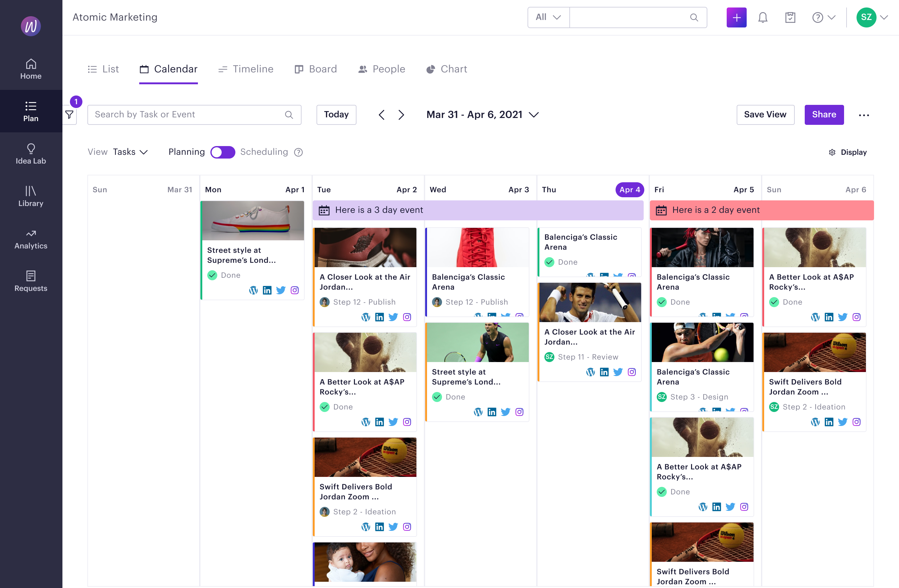The height and width of the screenshot is (588, 899).
Task: Open the View Tasks dropdown
Action: click(130, 152)
